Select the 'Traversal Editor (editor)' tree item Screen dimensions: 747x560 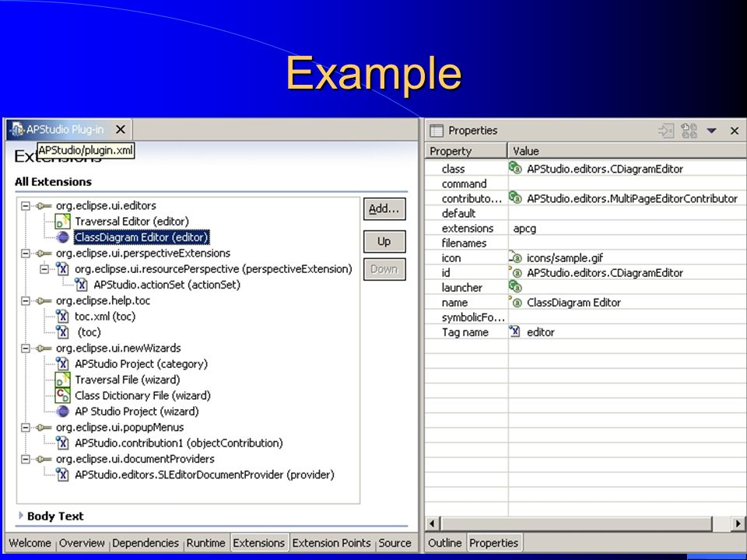[x=132, y=222]
